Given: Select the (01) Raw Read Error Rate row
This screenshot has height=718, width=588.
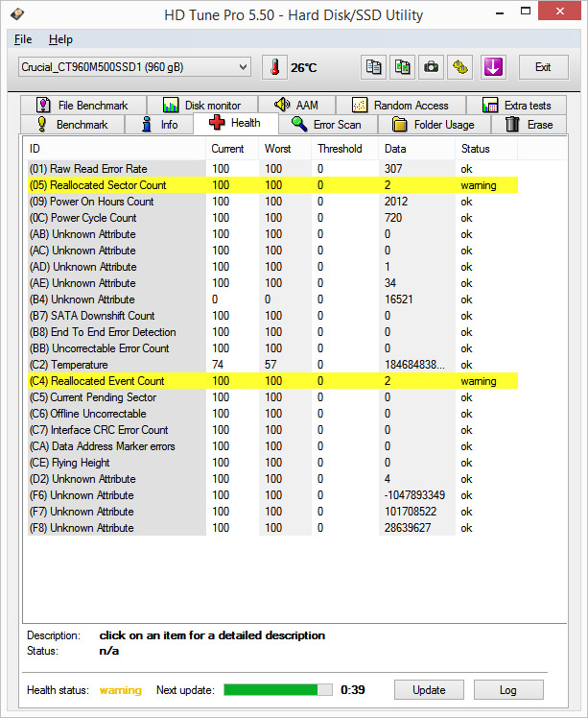Looking at the screenshot, I should [272, 169].
